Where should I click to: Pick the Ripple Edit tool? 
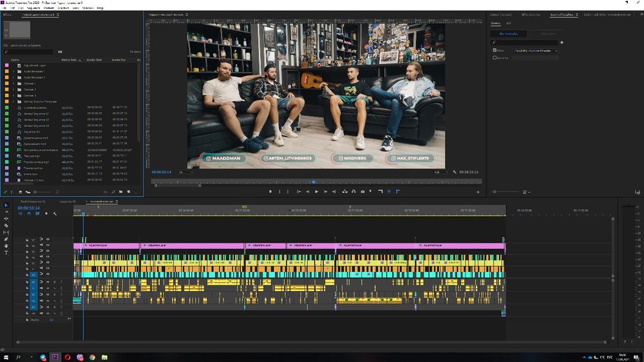pos(6,218)
